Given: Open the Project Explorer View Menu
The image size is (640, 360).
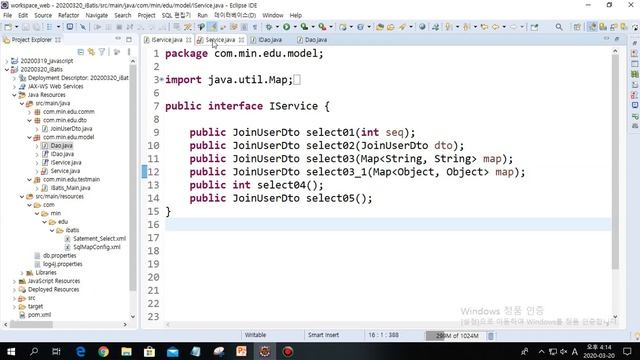Looking at the screenshot, I should 129,52.
